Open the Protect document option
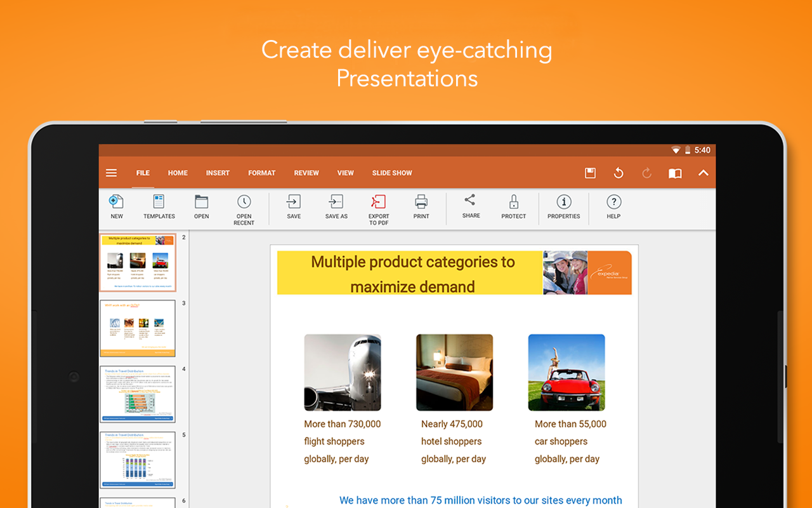This screenshot has width=812, height=508. click(514, 207)
